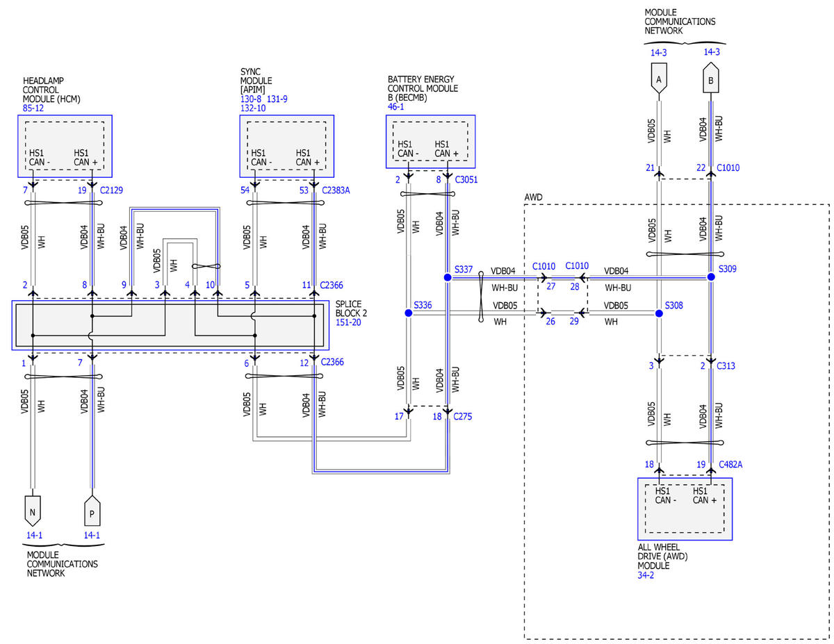Click the off-page connector B symbol
The width and height of the screenshot is (834, 644).
710,79
